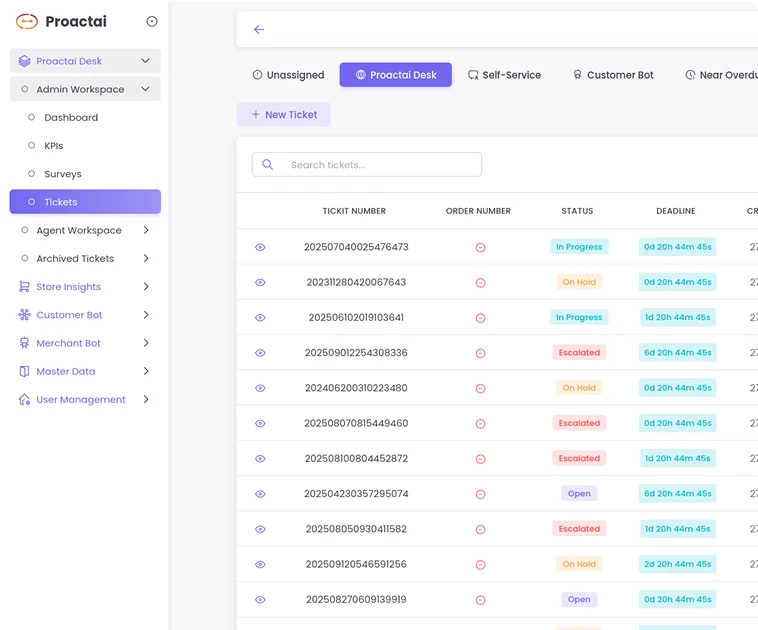
Task: Open the Dashboard page link
Action: [71, 117]
